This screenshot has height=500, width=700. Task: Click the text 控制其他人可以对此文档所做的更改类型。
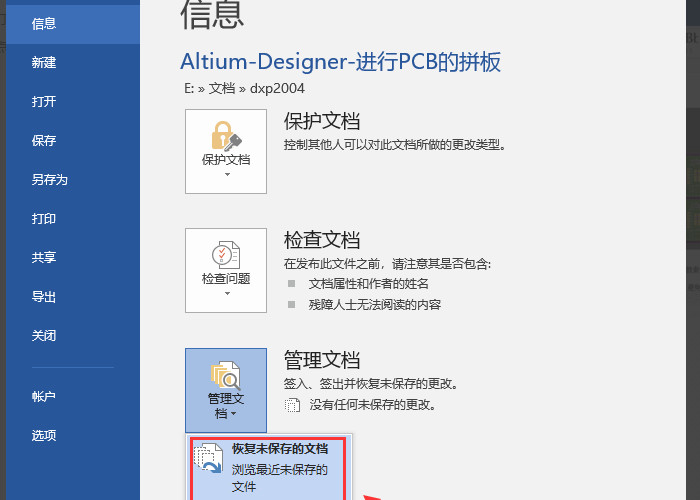point(395,145)
